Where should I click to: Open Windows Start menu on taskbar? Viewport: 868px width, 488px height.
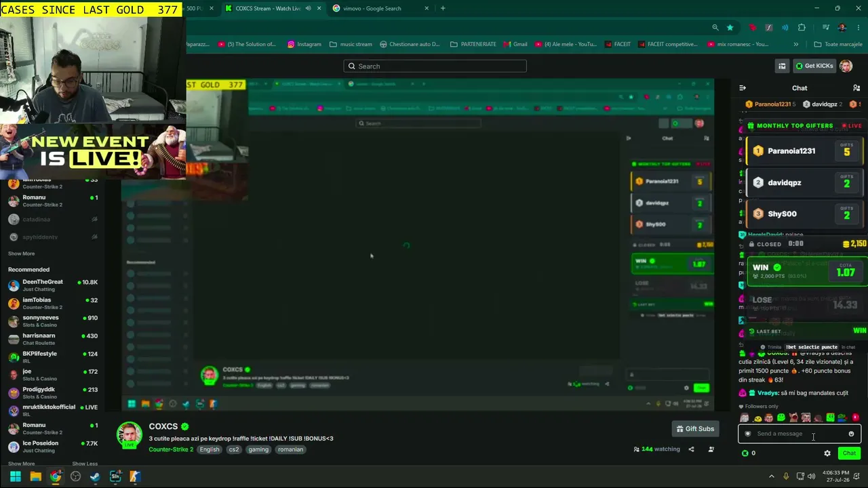tap(15, 476)
